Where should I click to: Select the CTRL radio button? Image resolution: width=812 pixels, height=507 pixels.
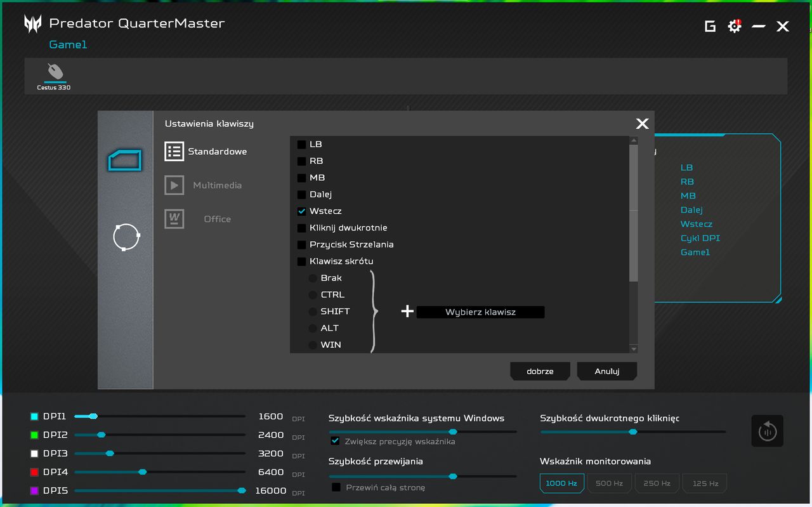click(x=313, y=295)
